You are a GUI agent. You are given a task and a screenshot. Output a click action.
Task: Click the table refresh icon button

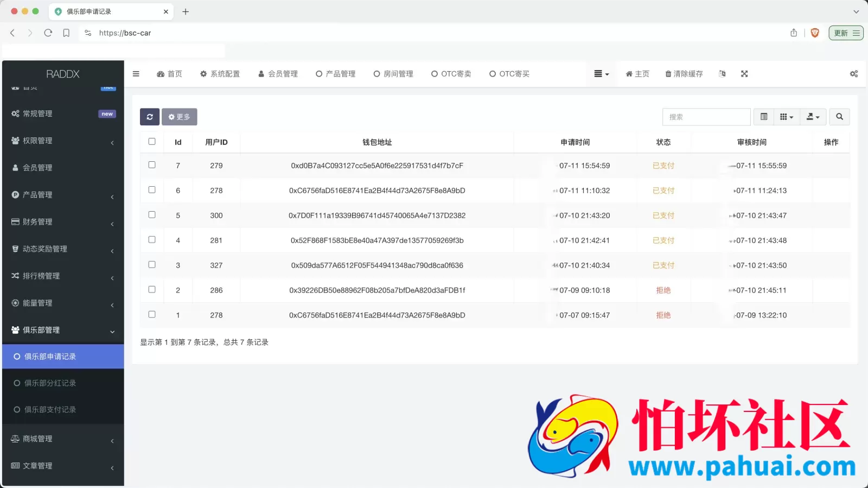(x=150, y=117)
